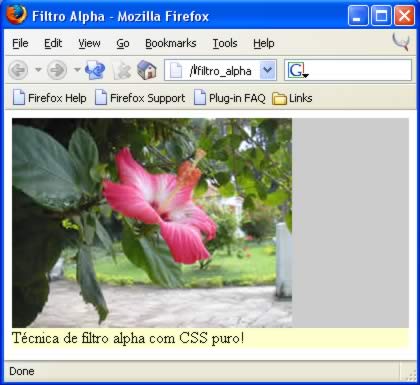This screenshot has width=420, height=385.
Task: Open the Firefox Help bookmark
Action: tap(49, 98)
